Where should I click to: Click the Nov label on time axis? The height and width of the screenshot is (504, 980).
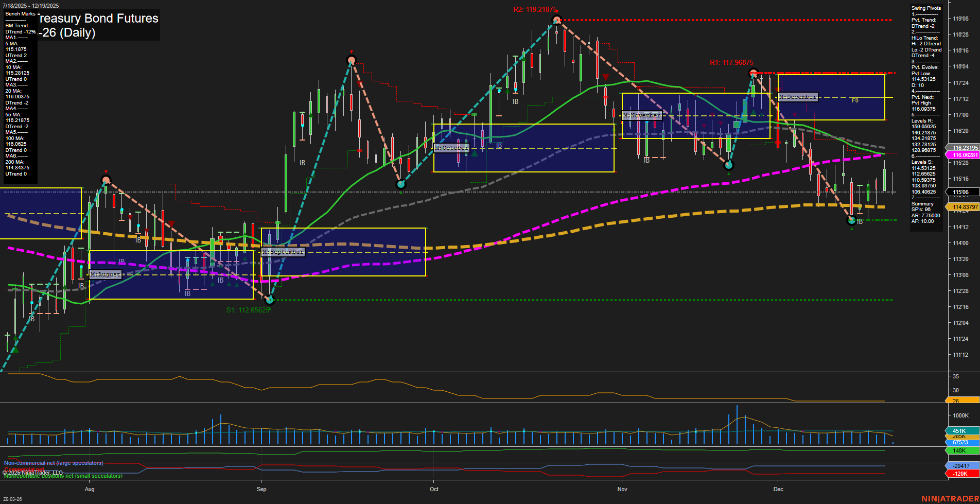(622, 489)
